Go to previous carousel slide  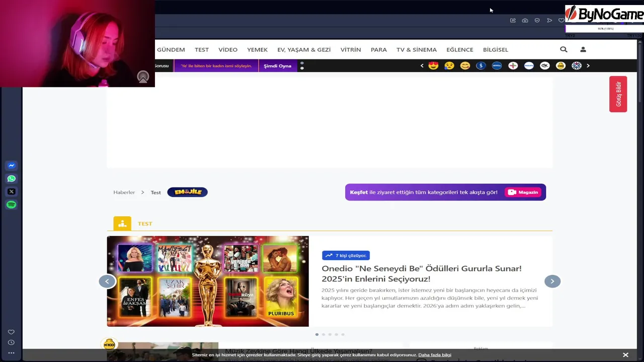[x=107, y=282]
